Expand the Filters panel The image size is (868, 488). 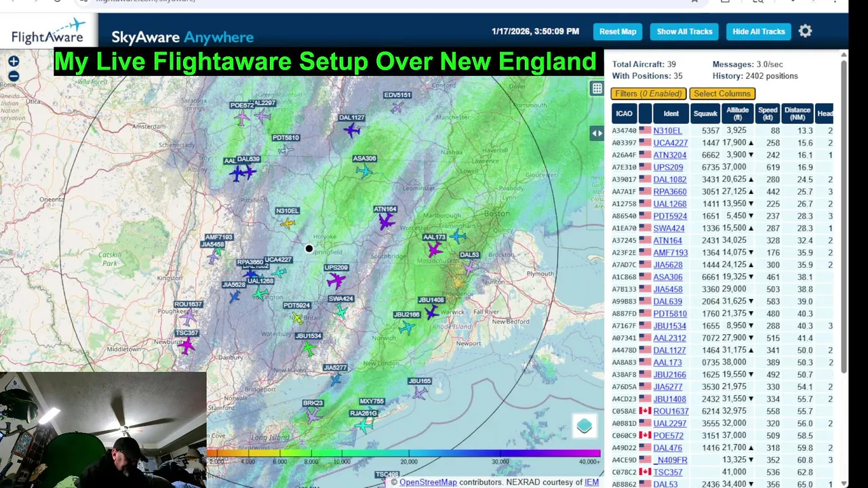click(x=649, y=94)
